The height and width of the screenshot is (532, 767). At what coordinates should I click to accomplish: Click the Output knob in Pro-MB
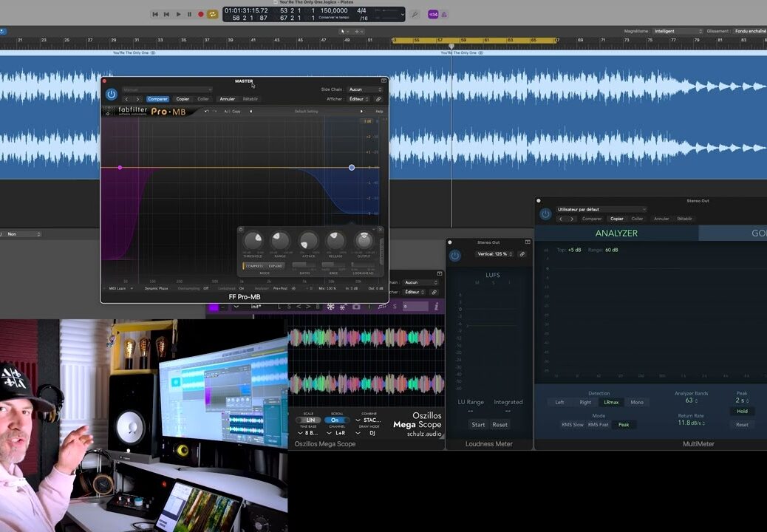[x=364, y=241]
